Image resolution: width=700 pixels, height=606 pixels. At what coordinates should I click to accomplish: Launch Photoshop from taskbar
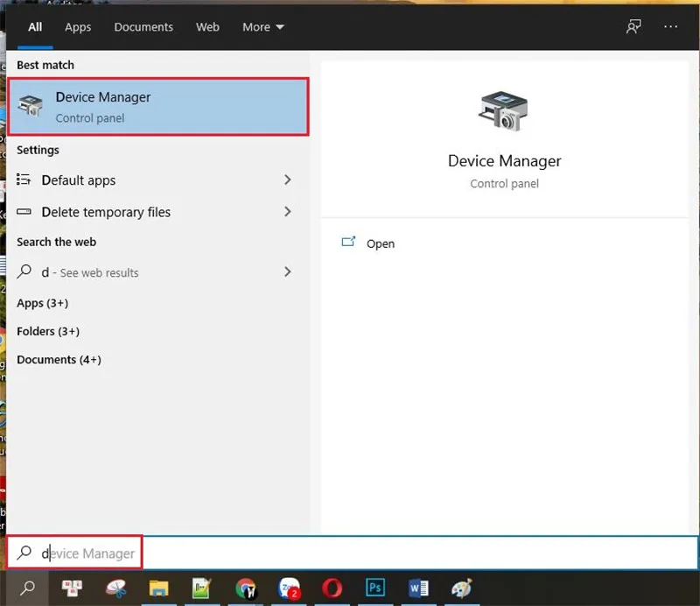pyautogui.click(x=375, y=588)
